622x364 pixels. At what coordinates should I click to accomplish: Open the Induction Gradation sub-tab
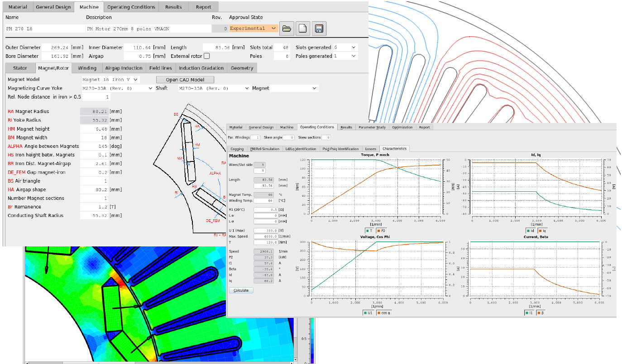[x=201, y=68]
